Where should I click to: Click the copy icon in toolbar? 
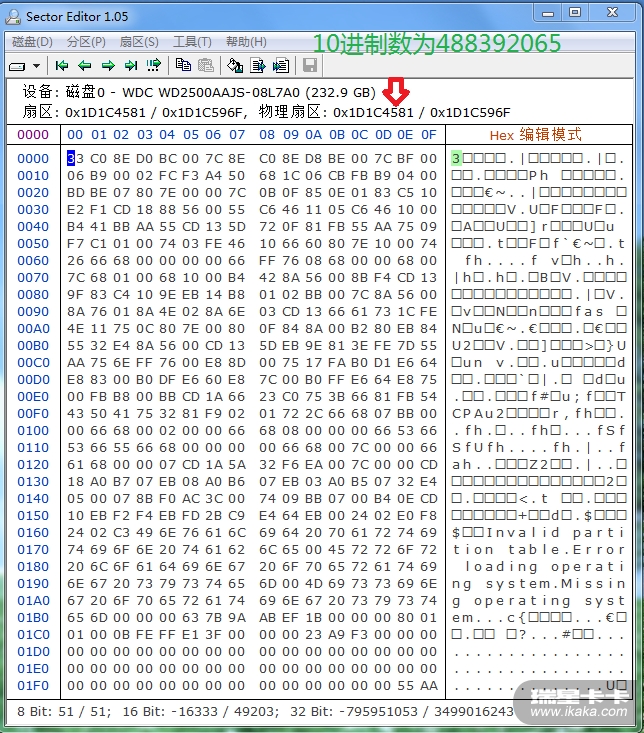[183, 65]
